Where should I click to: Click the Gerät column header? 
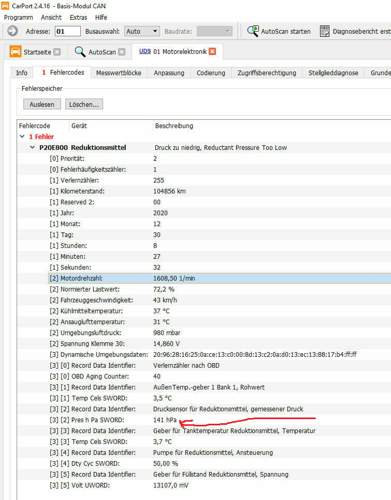(79, 126)
